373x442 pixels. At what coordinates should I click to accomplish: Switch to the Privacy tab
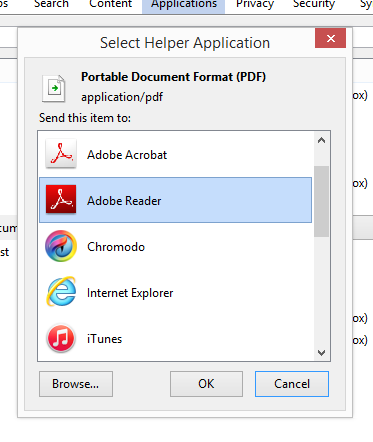point(255,5)
